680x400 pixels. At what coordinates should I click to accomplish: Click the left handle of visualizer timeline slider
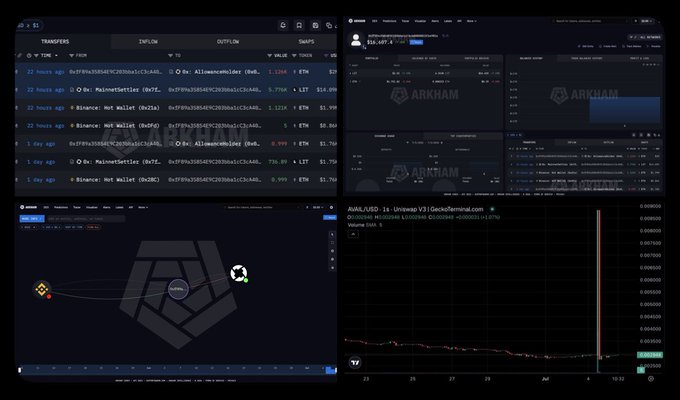20,370
